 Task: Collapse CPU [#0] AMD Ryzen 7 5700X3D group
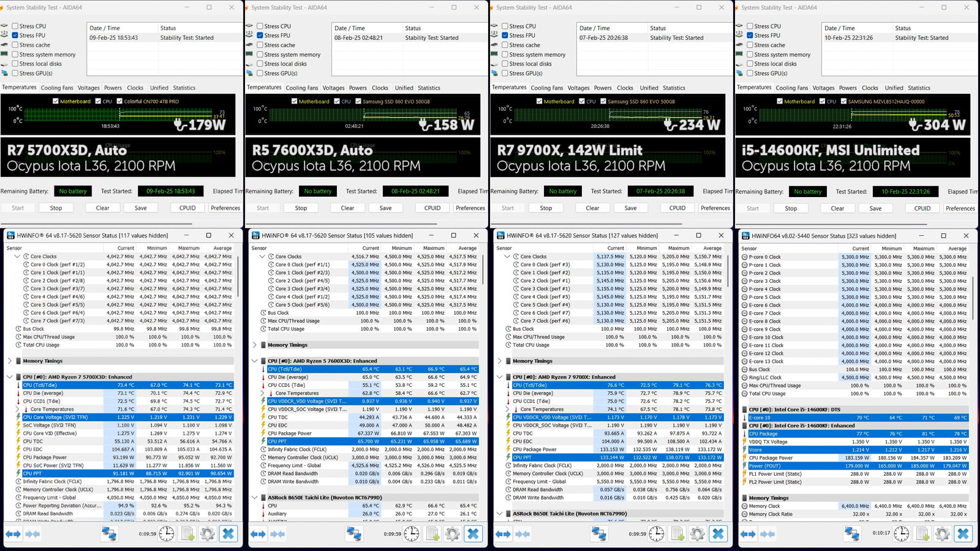coord(10,377)
